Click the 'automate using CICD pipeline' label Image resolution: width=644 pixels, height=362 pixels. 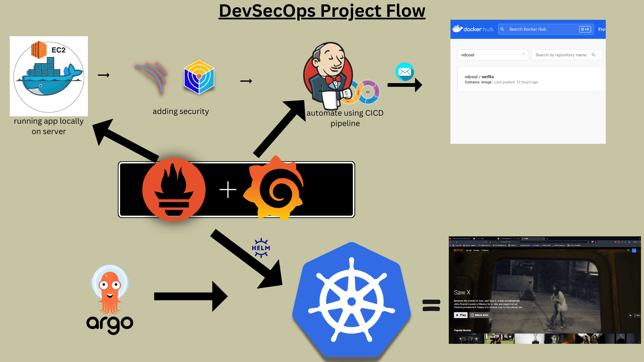pos(345,118)
